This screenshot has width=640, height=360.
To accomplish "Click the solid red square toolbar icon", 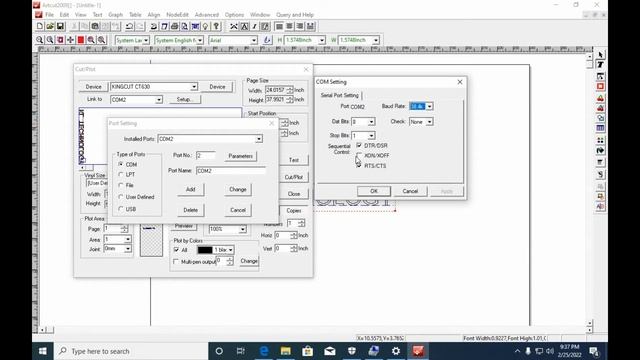I will (81, 40).
